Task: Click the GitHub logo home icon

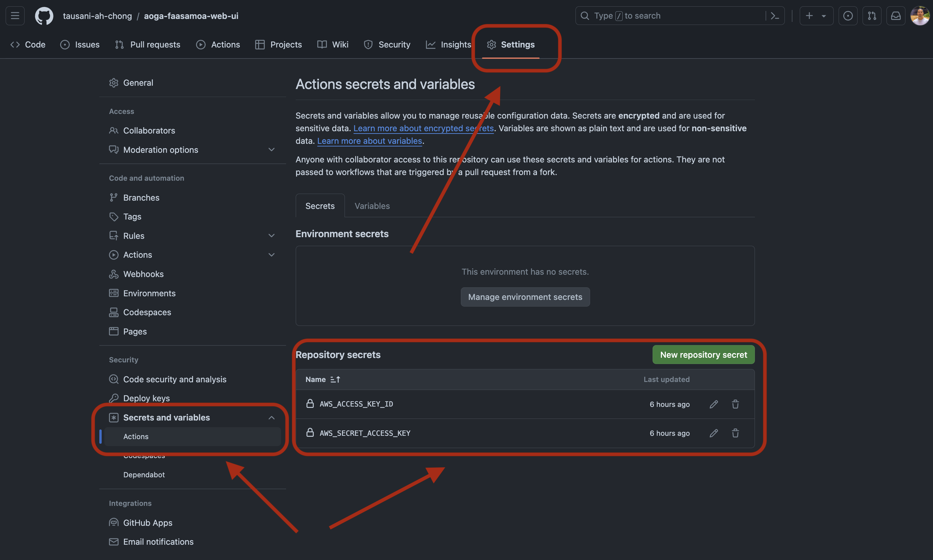Action: (44, 16)
